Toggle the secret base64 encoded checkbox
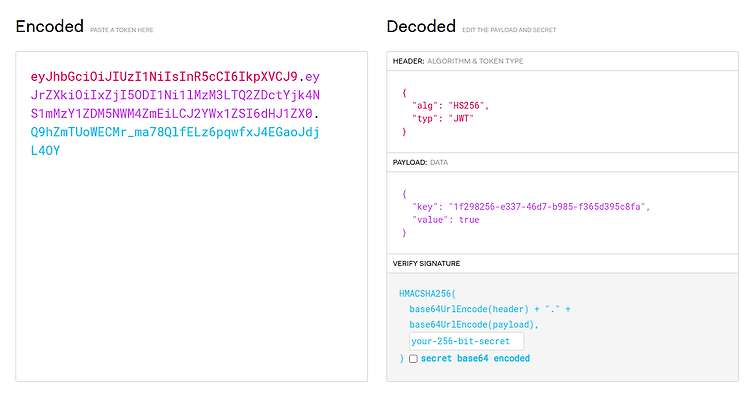750x393 pixels. pyautogui.click(x=413, y=359)
